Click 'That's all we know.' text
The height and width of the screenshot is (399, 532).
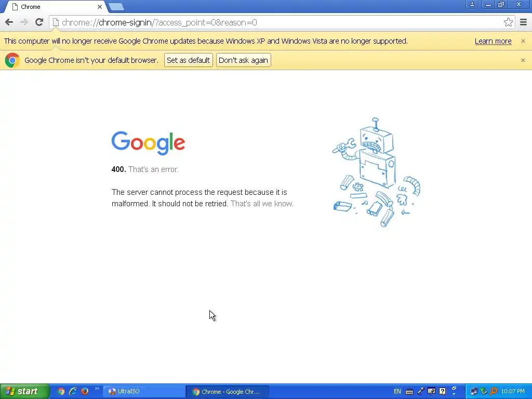click(x=262, y=204)
